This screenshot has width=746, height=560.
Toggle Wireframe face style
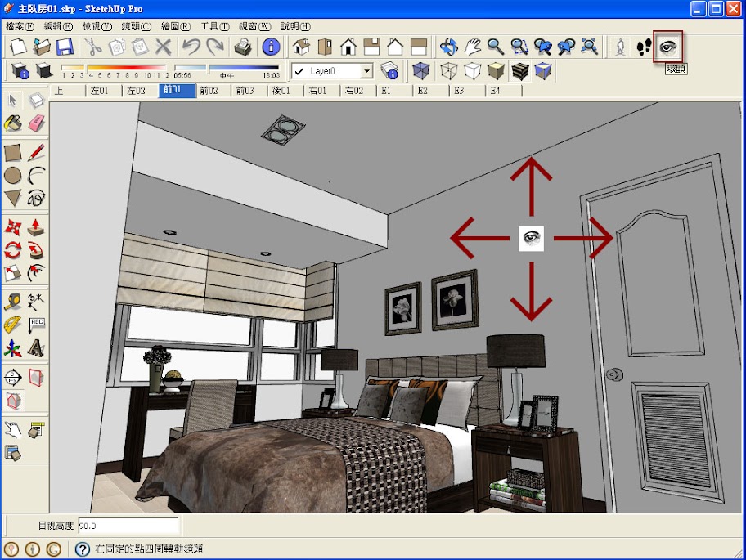(448, 71)
